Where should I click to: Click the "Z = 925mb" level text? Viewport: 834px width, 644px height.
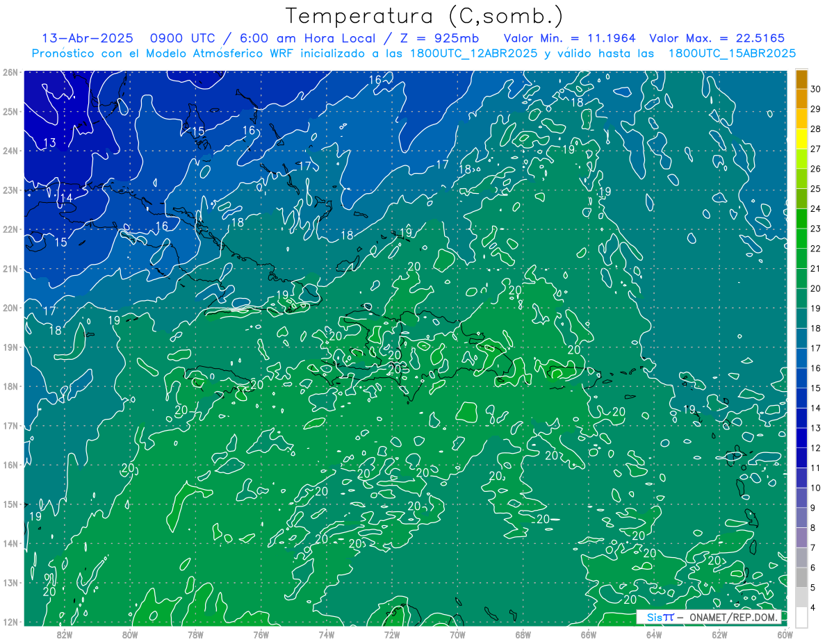pos(436,38)
